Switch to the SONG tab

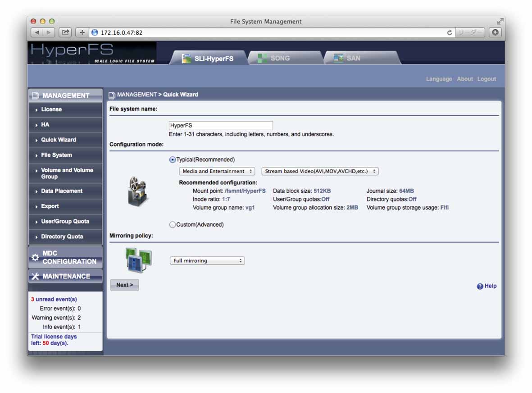[285, 58]
